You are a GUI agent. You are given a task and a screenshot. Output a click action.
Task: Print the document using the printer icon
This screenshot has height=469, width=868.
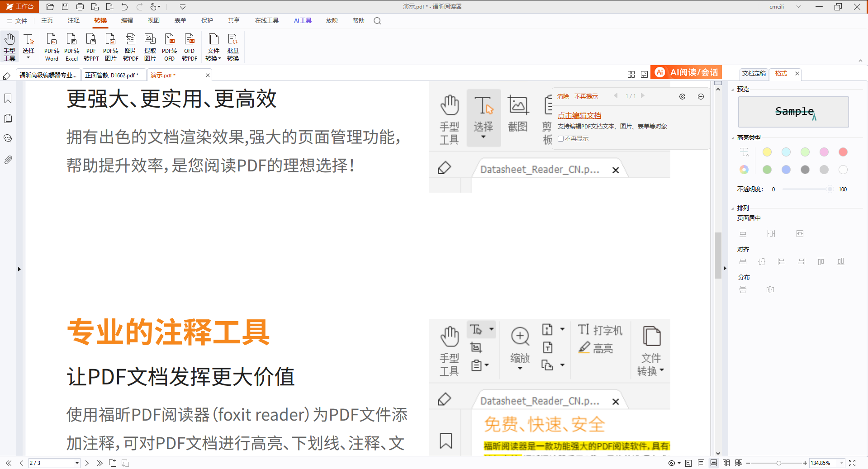click(80, 7)
